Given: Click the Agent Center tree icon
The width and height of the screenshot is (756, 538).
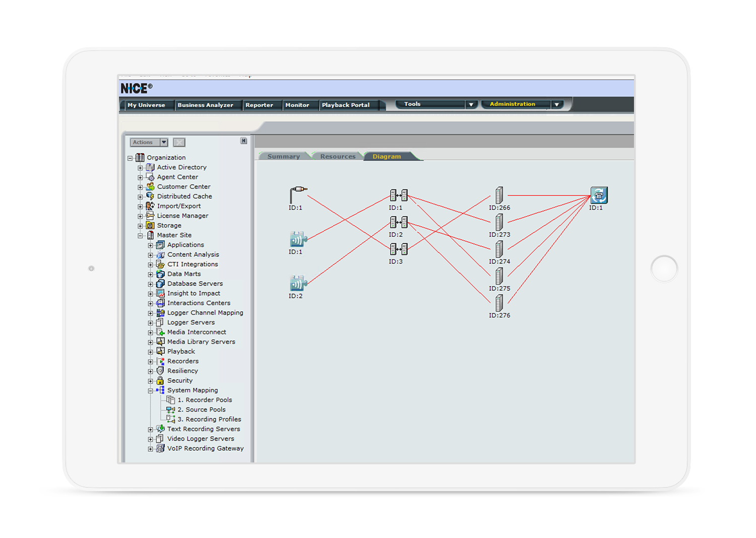Looking at the screenshot, I should click(x=150, y=177).
